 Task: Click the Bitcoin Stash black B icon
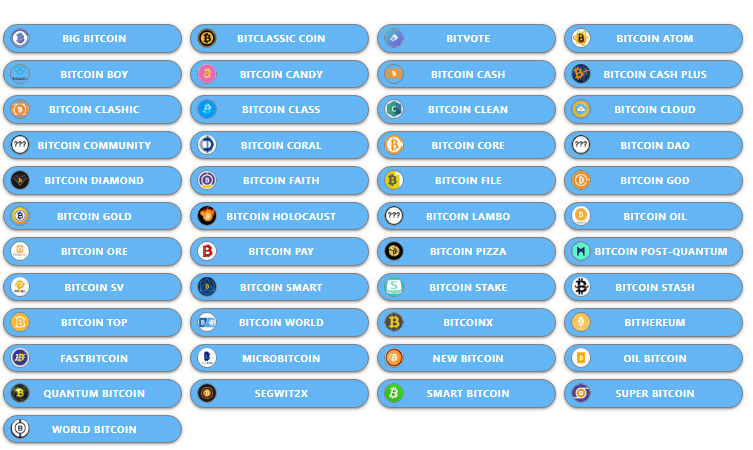581,287
